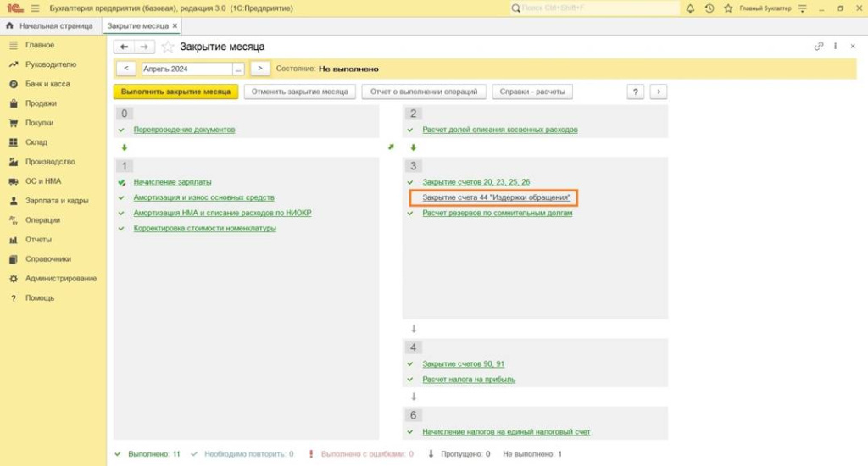This screenshot has height=466, width=868.
Task: Open the history clock icon
Action: click(x=709, y=8)
